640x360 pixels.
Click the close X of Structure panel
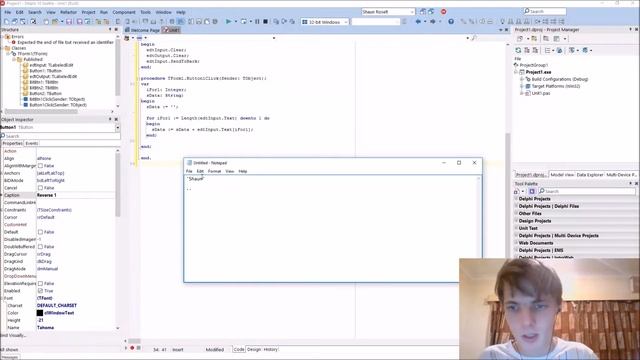click(116, 29)
